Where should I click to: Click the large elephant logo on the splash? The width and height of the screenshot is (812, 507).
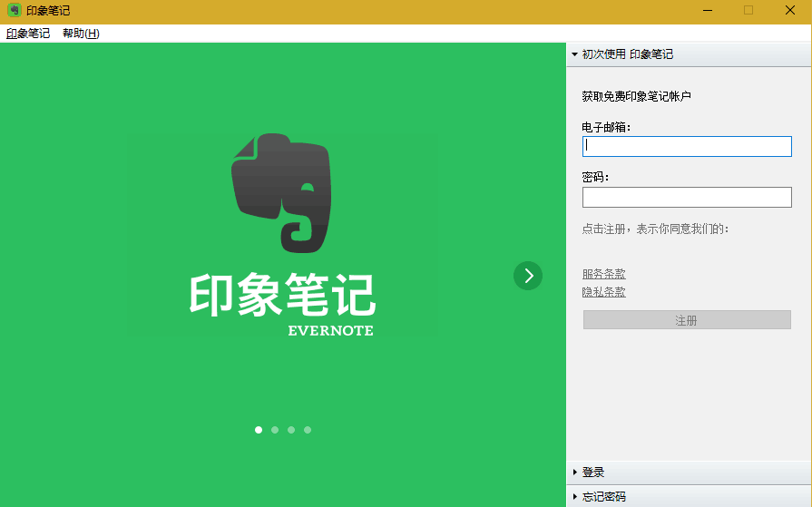click(281, 193)
